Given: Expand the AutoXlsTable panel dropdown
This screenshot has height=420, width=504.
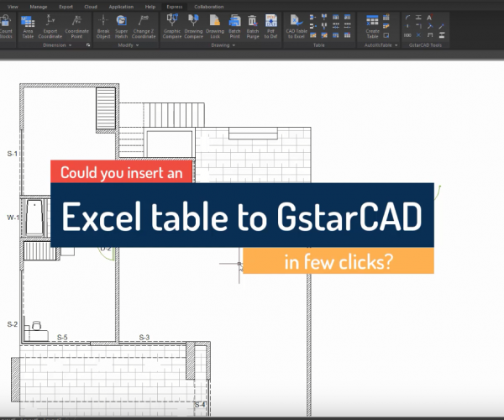Looking at the screenshot, I should coord(396,45).
